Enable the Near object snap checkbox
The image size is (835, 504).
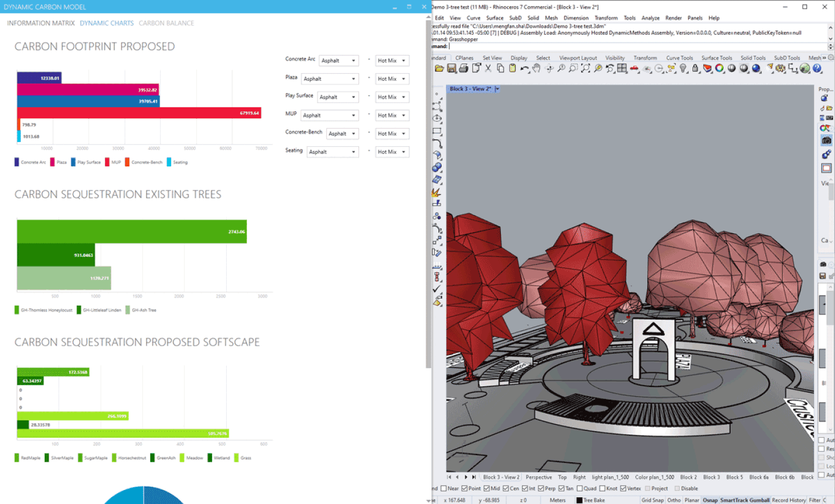[x=444, y=488]
